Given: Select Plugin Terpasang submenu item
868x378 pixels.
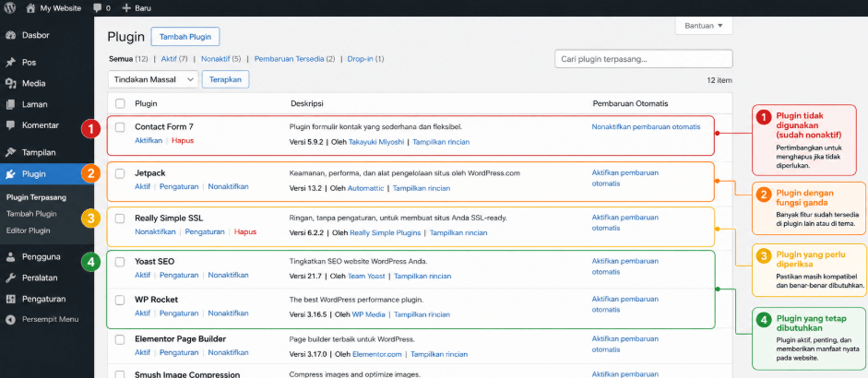Looking at the screenshot, I should point(37,197).
